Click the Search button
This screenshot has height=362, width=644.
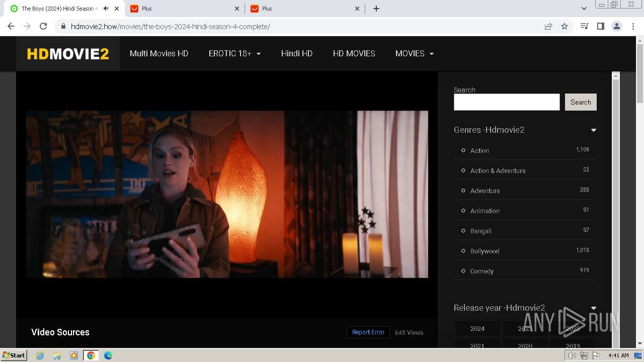(581, 102)
